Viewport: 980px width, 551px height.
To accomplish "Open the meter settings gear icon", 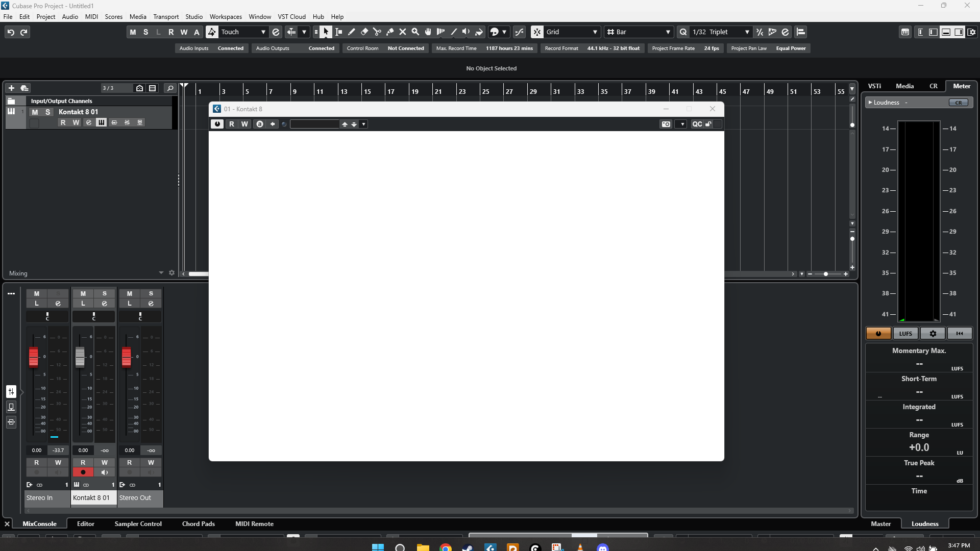I will click(x=933, y=333).
